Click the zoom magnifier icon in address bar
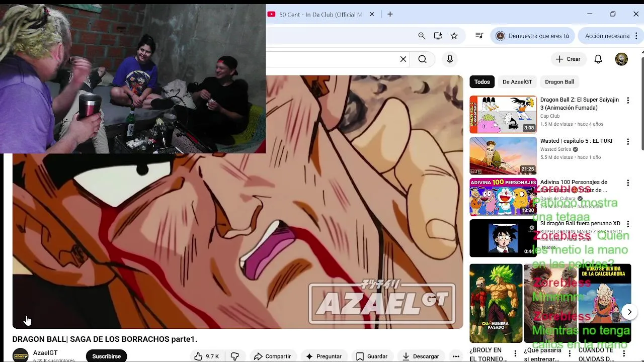 pos(422,36)
